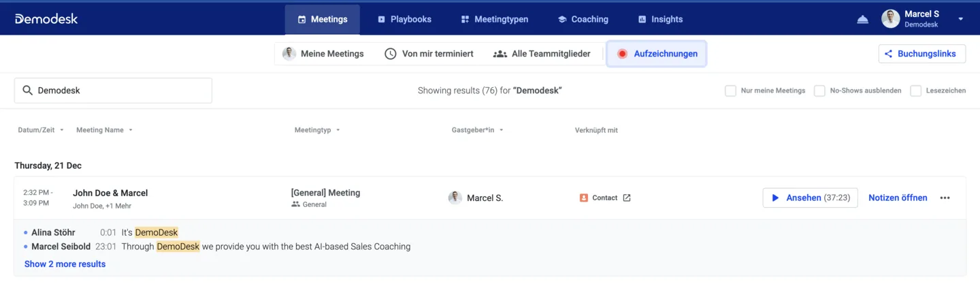The width and height of the screenshot is (980, 284).
Task: Open the Insights tab
Action: point(660,19)
